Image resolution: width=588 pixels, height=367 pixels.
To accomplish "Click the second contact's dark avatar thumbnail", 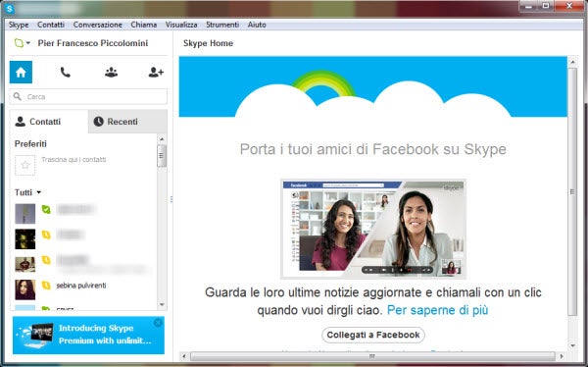I will coord(25,238).
